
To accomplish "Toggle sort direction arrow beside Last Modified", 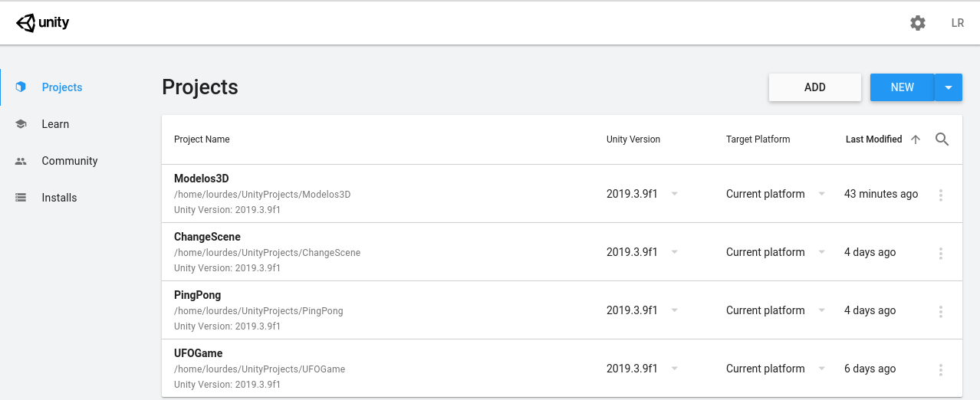I will tap(915, 139).
